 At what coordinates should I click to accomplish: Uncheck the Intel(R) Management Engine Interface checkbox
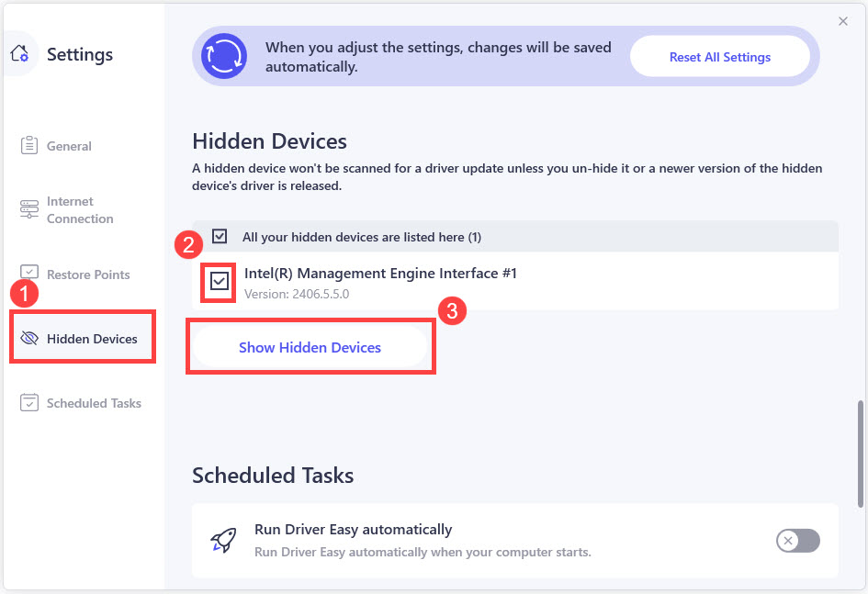219,282
